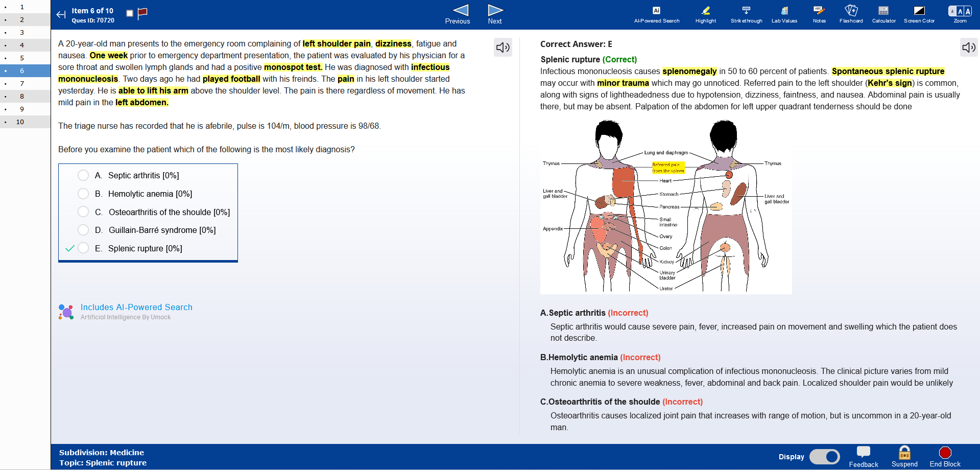980x470 pixels.
Task: Open the Calculator
Action: [883, 15]
